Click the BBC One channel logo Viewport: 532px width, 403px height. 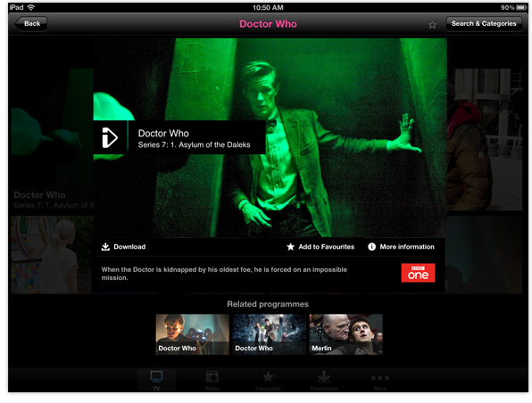click(x=418, y=273)
